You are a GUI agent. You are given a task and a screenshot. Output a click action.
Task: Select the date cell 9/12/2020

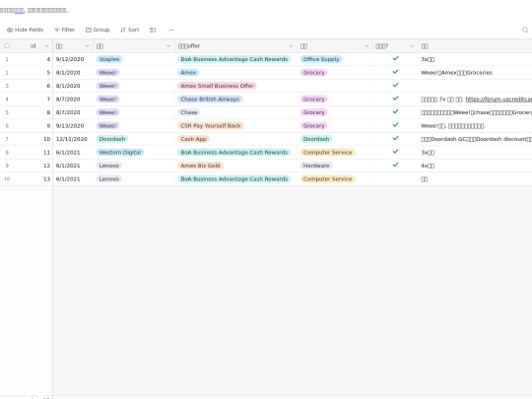(73, 59)
